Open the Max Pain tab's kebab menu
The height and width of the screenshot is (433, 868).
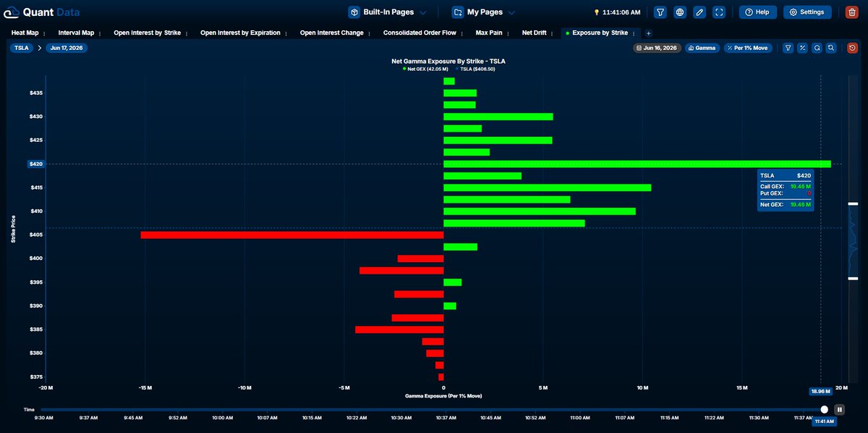click(x=509, y=33)
